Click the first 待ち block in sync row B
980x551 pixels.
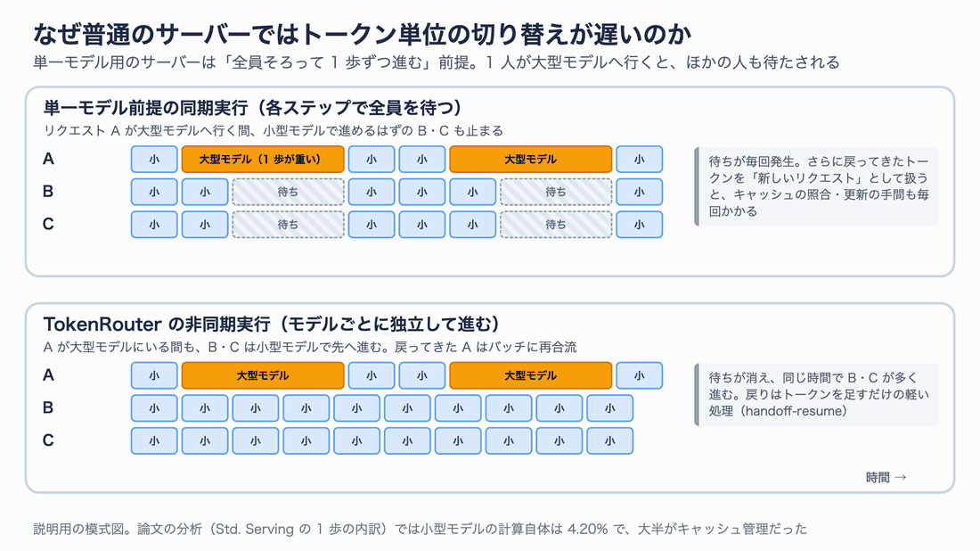click(x=288, y=192)
